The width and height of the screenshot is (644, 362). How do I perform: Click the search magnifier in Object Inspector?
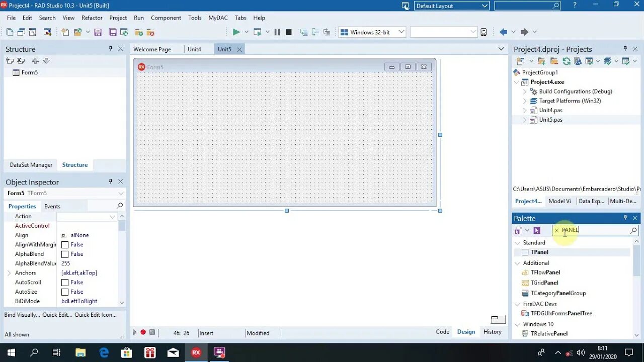[x=120, y=206]
